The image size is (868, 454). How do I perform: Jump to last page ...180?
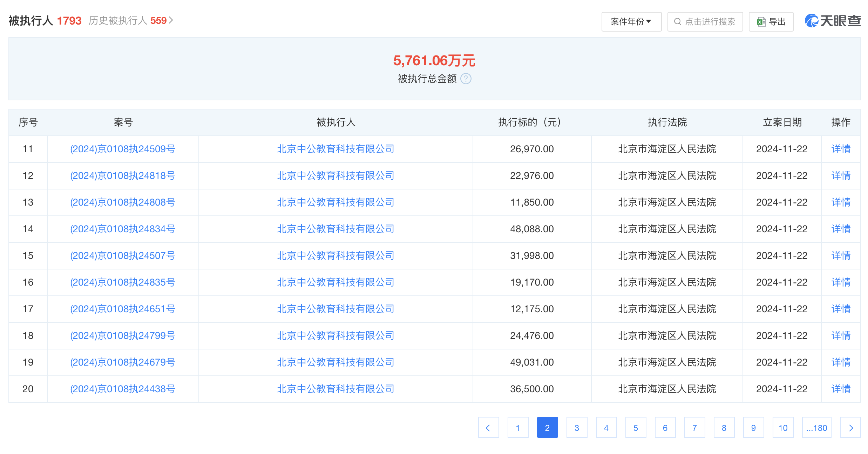coord(816,427)
